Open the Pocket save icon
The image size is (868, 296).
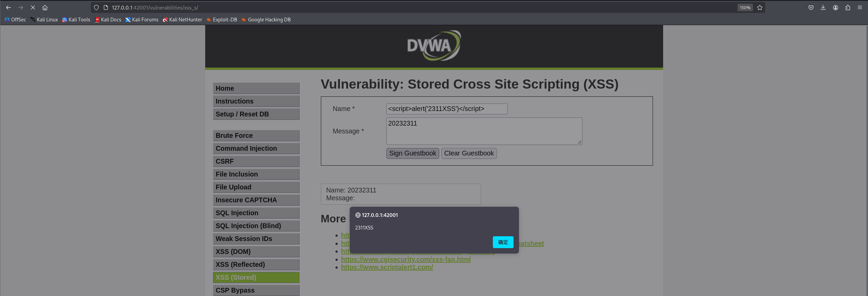coord(811,7)
